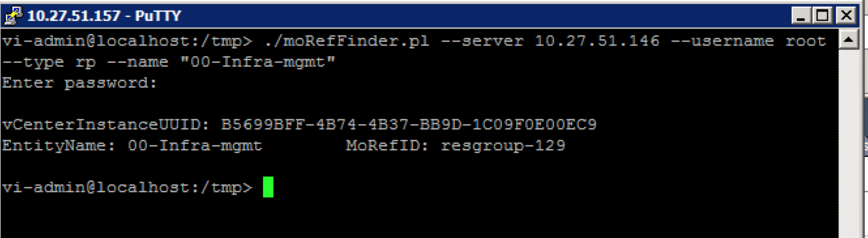The image size is (868, 238).
Task: Click the EntityName: 00-Infra-mgmt output
Action: pos(132,146)
